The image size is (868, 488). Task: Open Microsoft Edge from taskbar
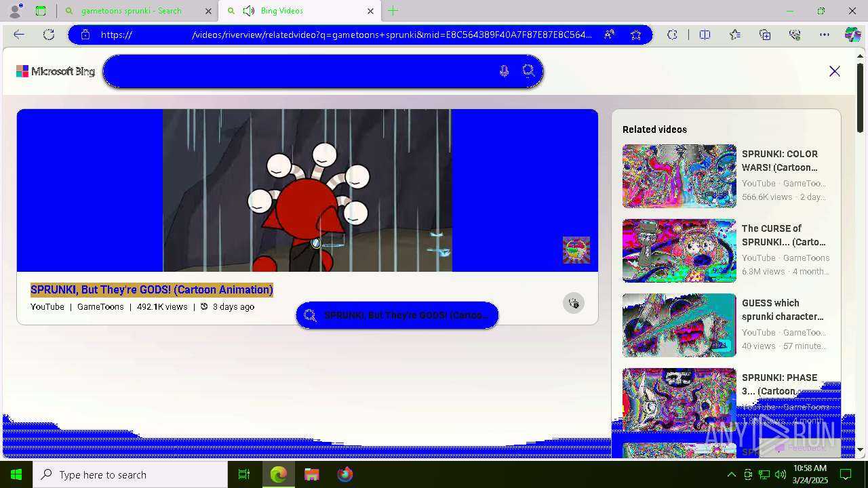point(279,474)
